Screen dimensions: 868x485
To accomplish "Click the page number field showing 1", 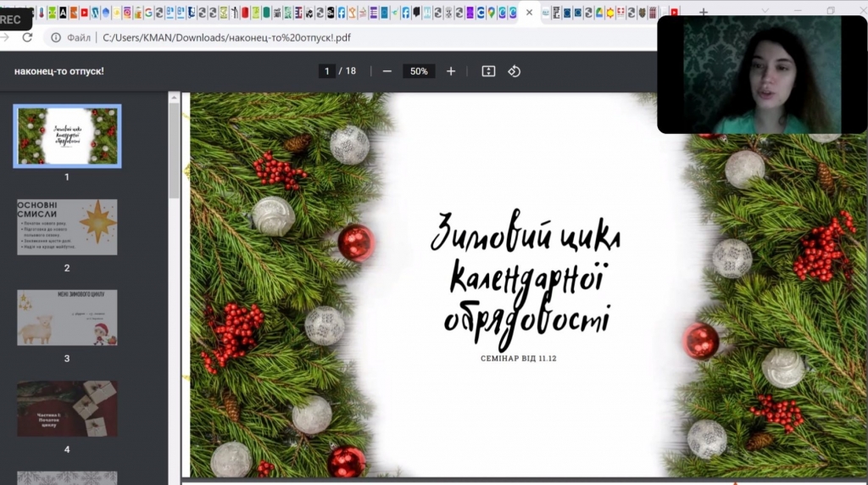I will 326,71.
